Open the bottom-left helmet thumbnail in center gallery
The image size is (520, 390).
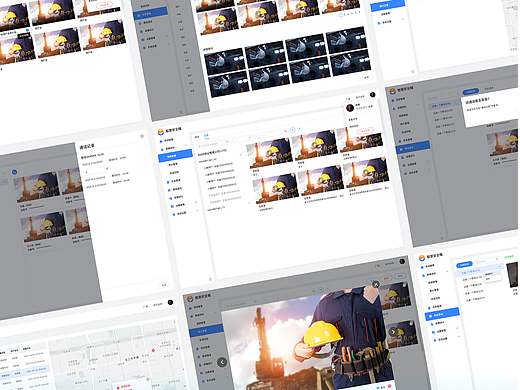[x=275, y=188]
